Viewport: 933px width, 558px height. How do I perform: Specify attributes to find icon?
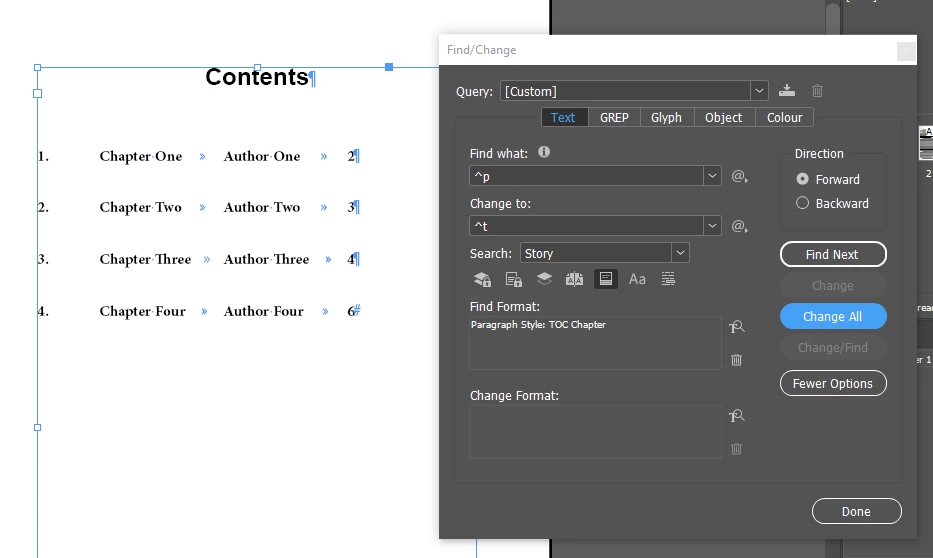click(x=737, y=327)
